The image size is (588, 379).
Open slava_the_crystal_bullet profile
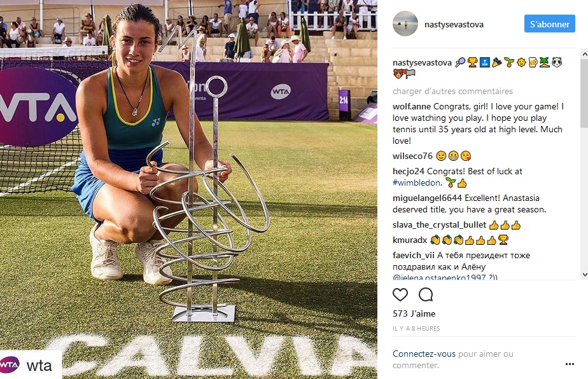pos(440,225)
